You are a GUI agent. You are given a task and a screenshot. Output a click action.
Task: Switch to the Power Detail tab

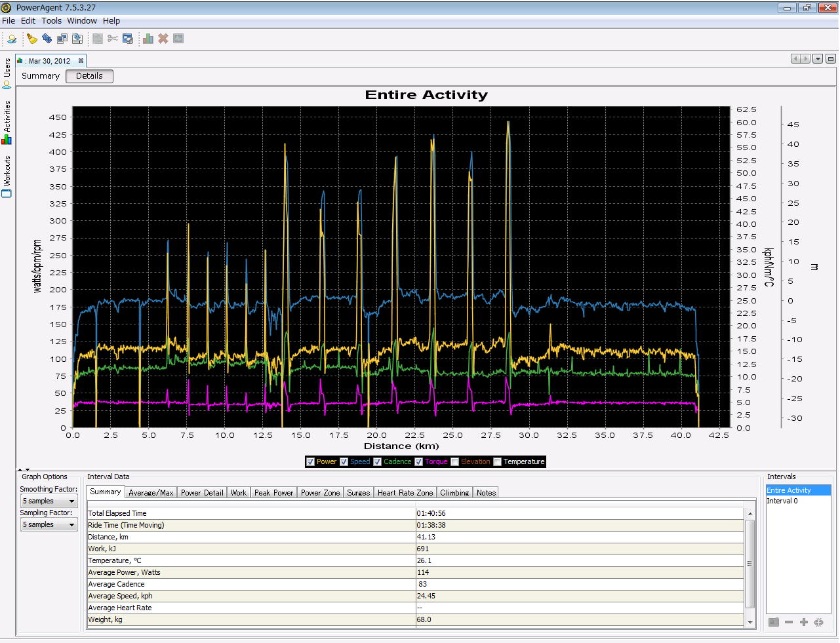coord(202,492)
